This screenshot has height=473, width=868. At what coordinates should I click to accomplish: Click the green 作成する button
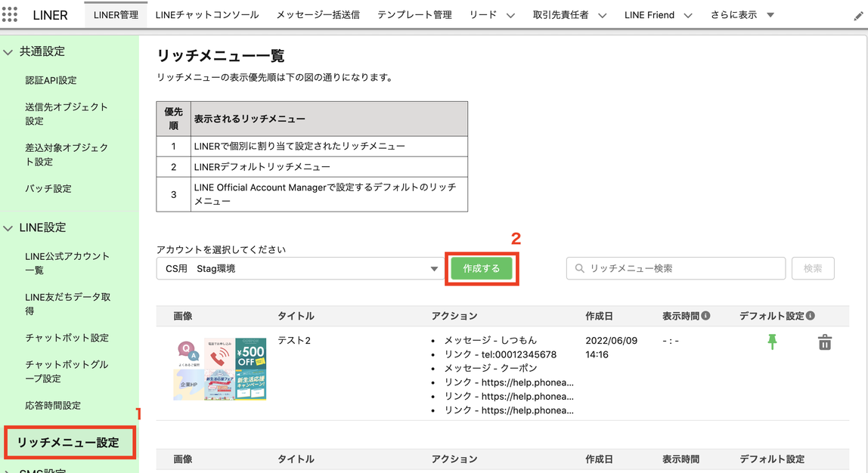[481, 268]
